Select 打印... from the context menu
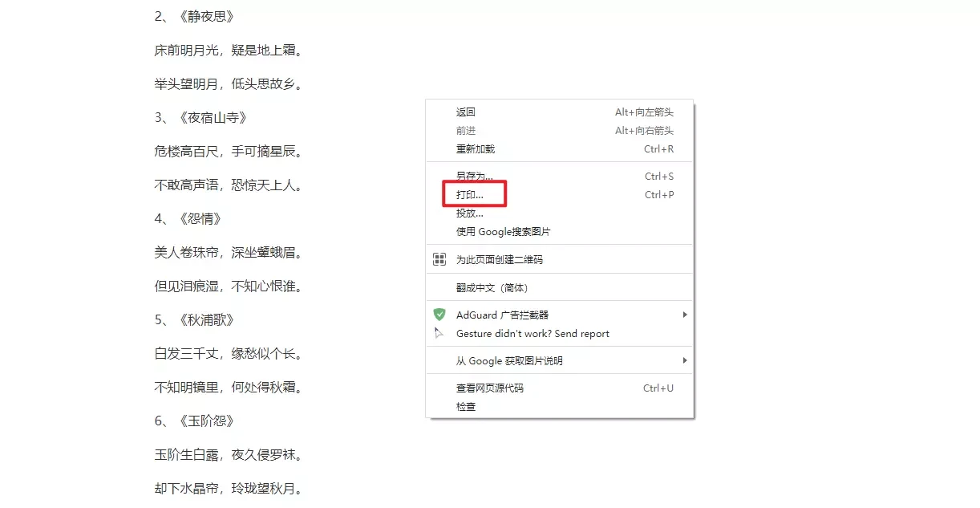 tap(559, 195)
